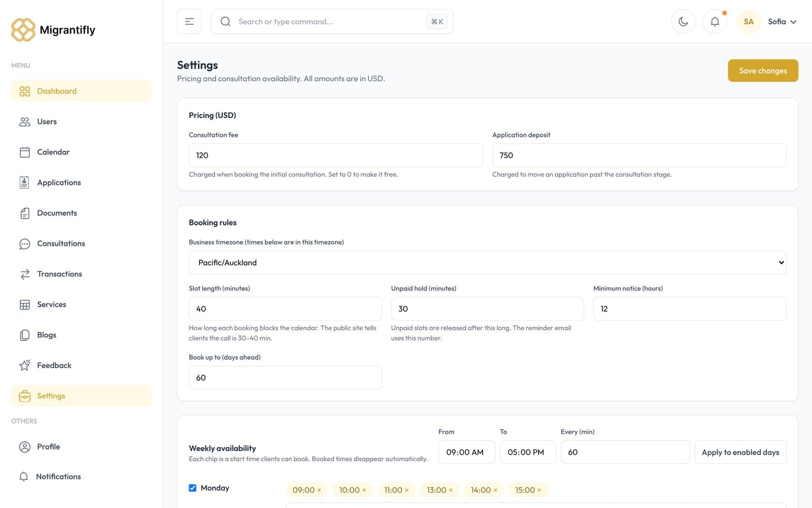Remove the 09:00 Monday time chip
The height and width of the screenshot is (508, 812).
coord(319,490)
